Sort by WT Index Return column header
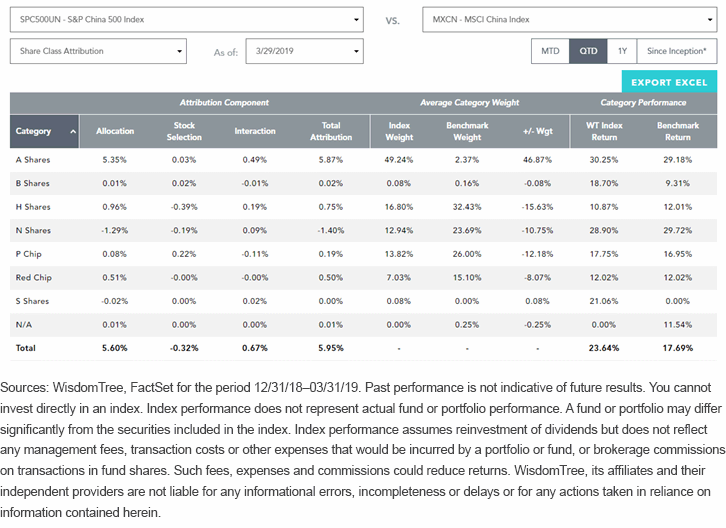Screen dimensions: 726x528 pos(604,131)
